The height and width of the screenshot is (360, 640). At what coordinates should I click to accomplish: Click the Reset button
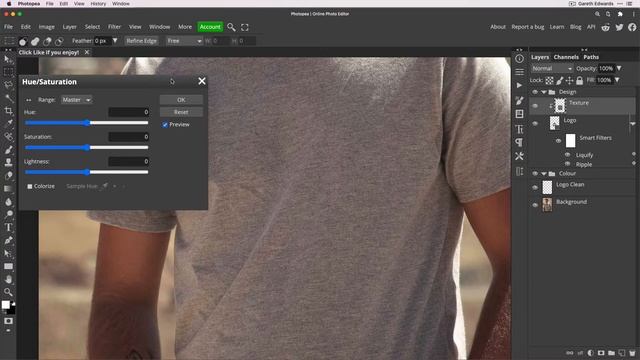click(x=181, y=112)
